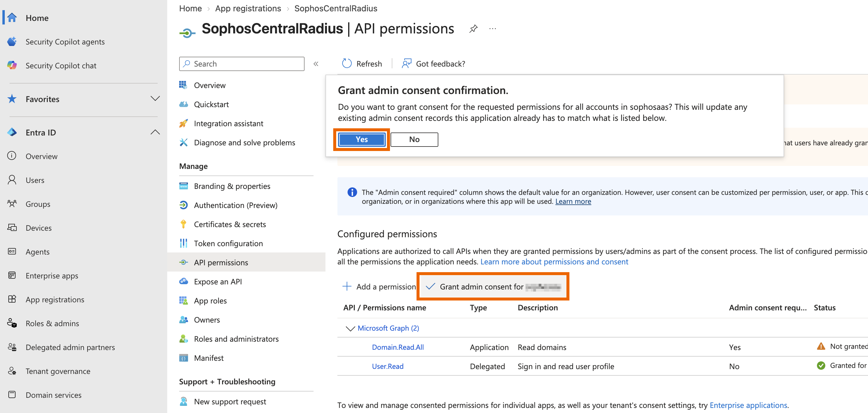Decline with the No button
This screenshot has height=413, width=868.
coord(414,139)
